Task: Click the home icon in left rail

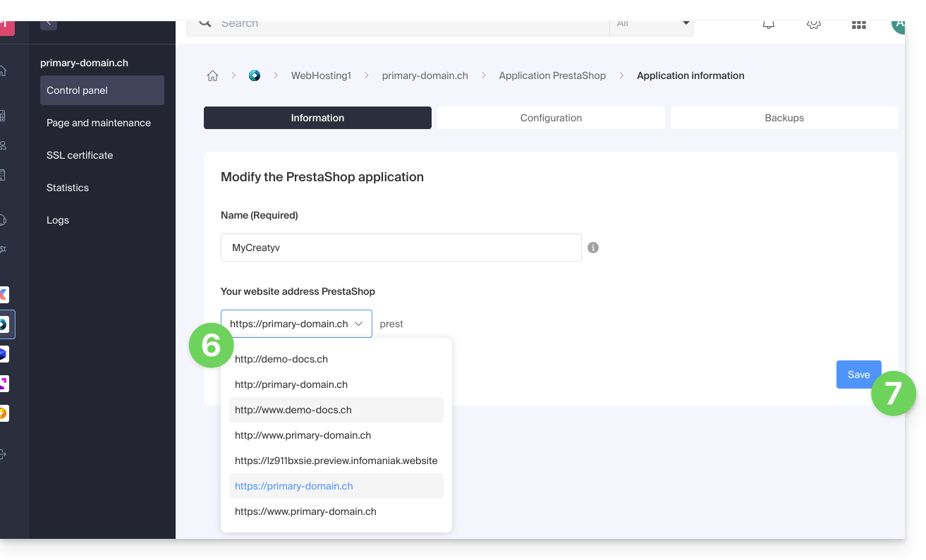Action: click(4, 71)
